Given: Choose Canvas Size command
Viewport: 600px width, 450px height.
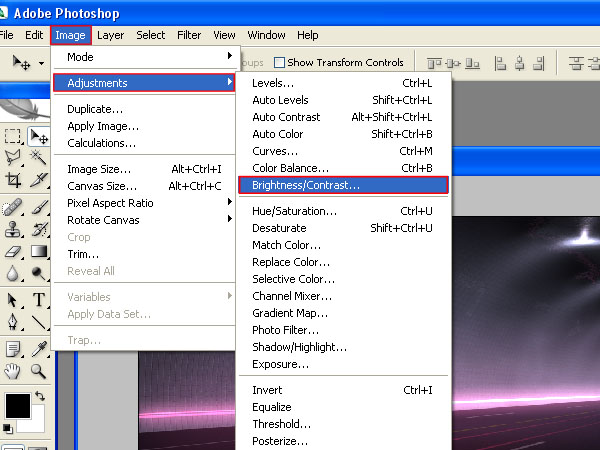Looking at the screenshot, I should pos(144,186).
